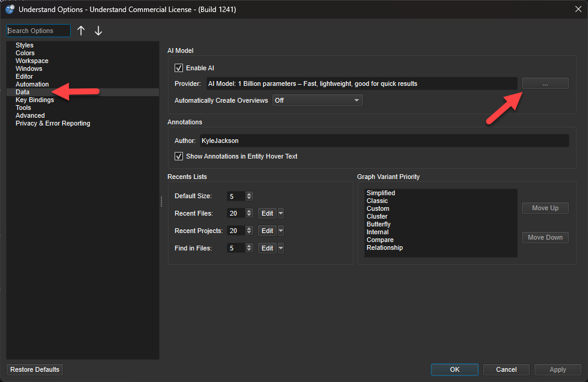Click the Author text field
Viewport: 588px width, 382px height.
click(385, 141)
